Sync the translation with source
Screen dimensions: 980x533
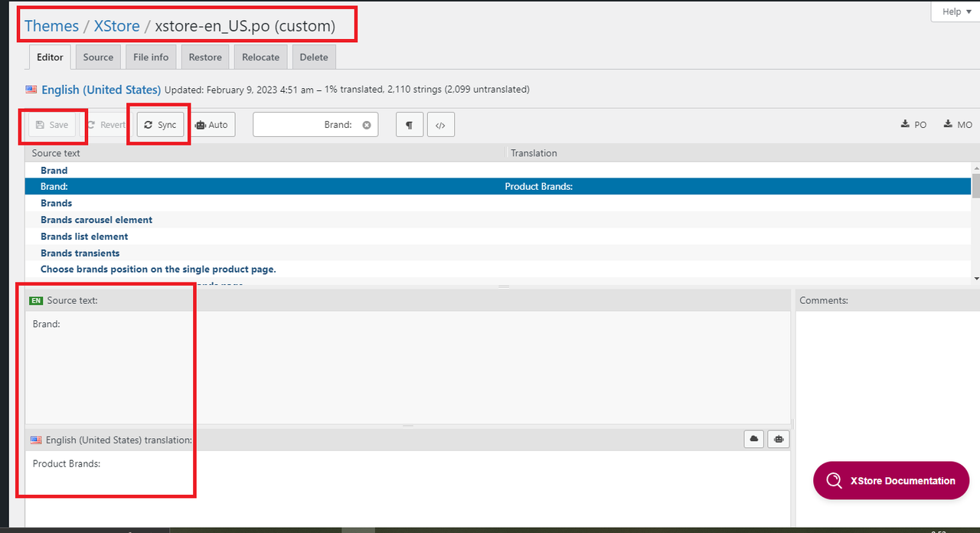(161, 125)
